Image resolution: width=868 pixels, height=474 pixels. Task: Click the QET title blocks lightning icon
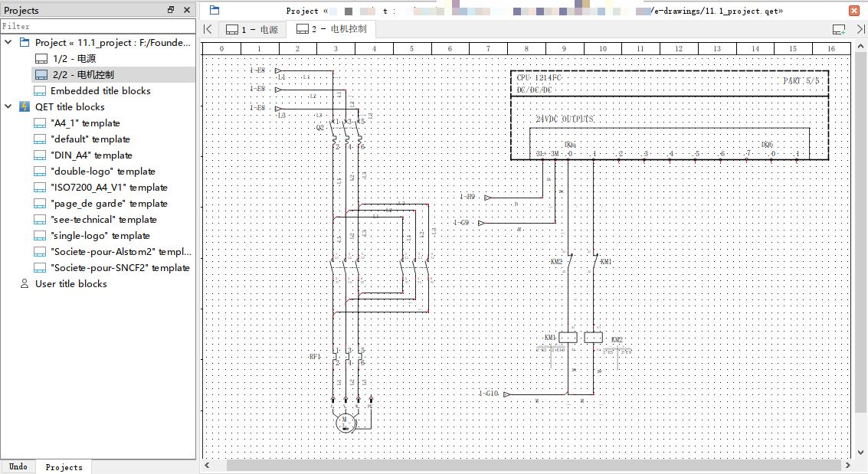tap(25, 106)
